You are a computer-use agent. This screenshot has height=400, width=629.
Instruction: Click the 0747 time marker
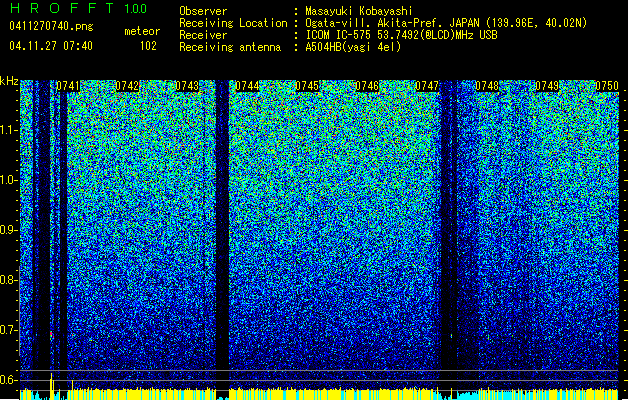[427, 86]
